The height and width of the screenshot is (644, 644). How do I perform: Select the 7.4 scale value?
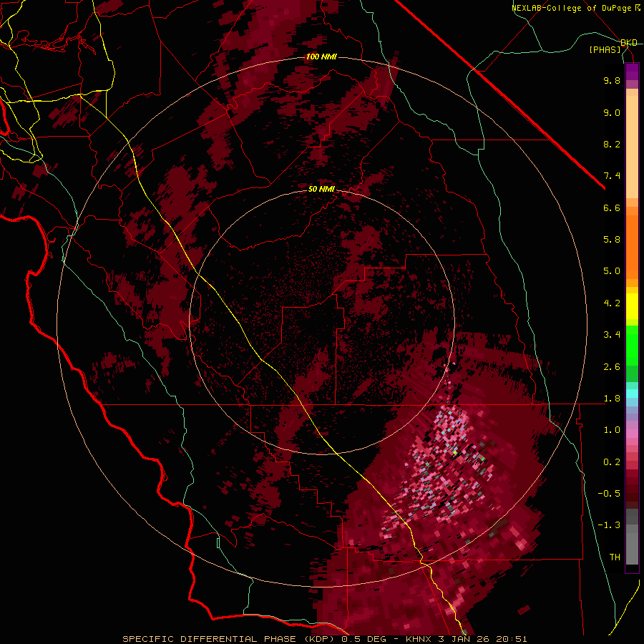[612, 176]
